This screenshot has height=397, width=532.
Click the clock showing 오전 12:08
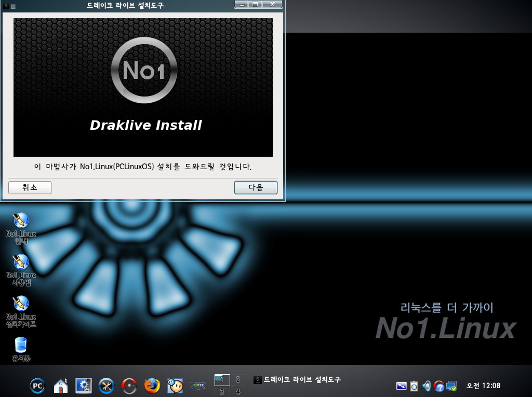tap(483, 386)
